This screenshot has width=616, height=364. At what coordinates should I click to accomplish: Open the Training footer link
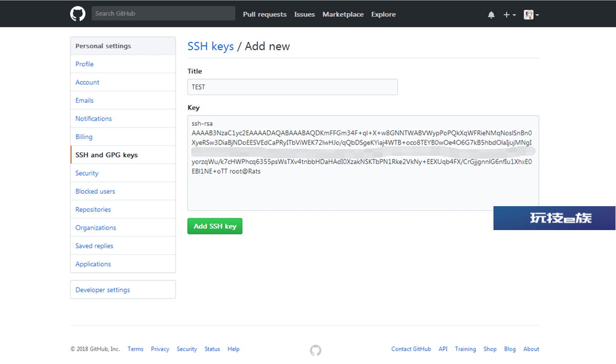click(x=465, y=349)
